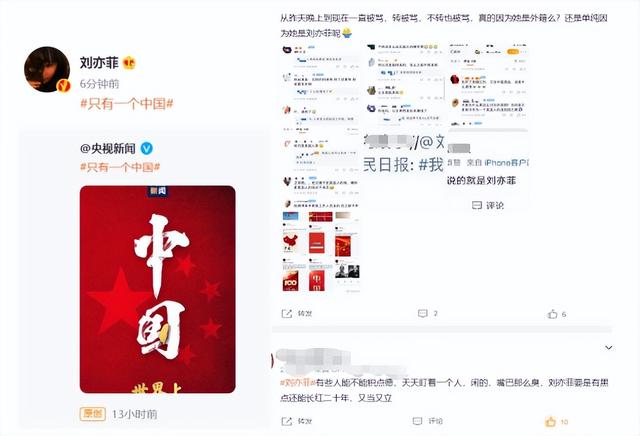The height and width of the screenshot is (436, 640).
Task: Click the #刘亦菲# hashtag in the lower post
Action: click(x=298, y=383)
